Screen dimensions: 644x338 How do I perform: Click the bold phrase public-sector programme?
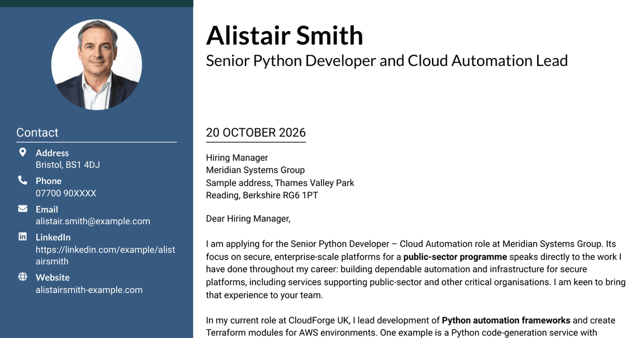(455, 256)
